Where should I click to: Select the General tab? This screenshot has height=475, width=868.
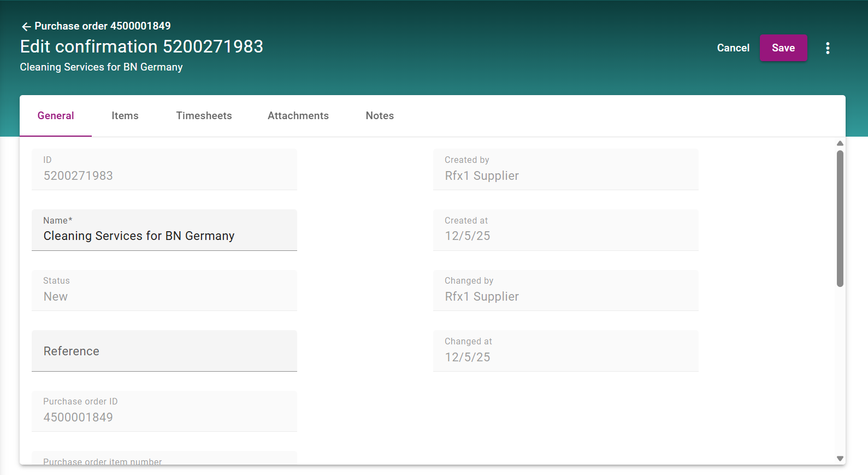[x=56, y=116]
